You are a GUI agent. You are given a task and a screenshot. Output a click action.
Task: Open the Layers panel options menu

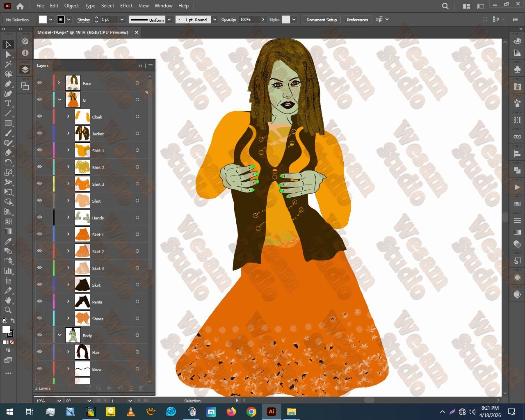coord(151,66)
